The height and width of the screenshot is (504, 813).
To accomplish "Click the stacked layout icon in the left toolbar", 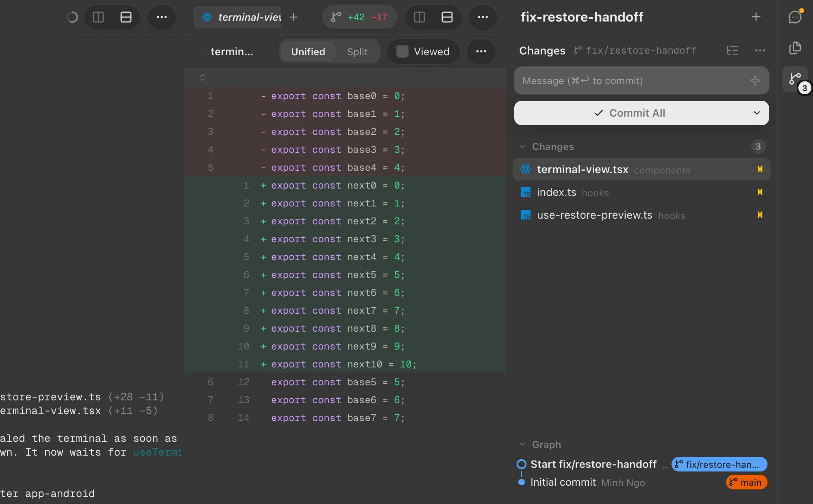I will click(126, 17).
